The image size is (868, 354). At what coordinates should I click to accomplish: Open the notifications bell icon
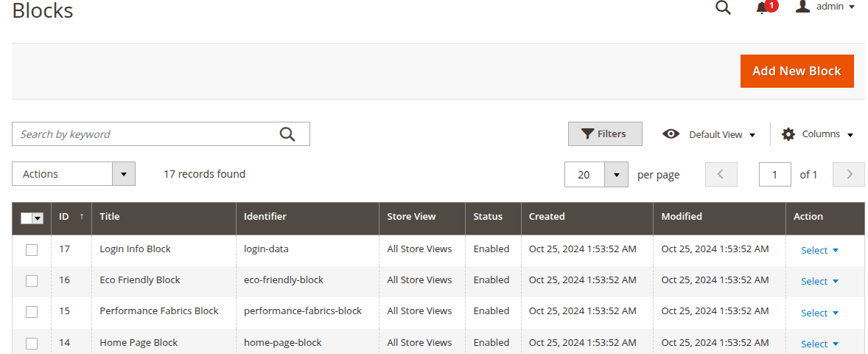coord(763,8)
